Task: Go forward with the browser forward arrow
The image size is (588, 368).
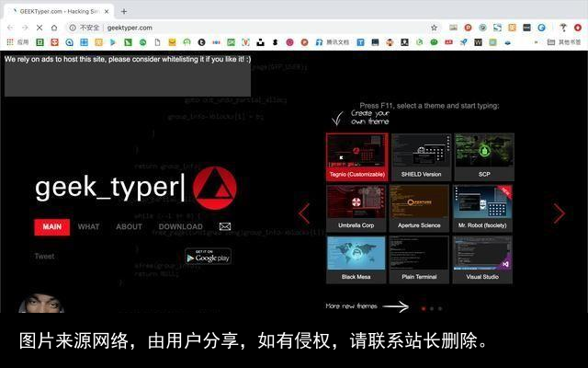Action: pos(25,28)
